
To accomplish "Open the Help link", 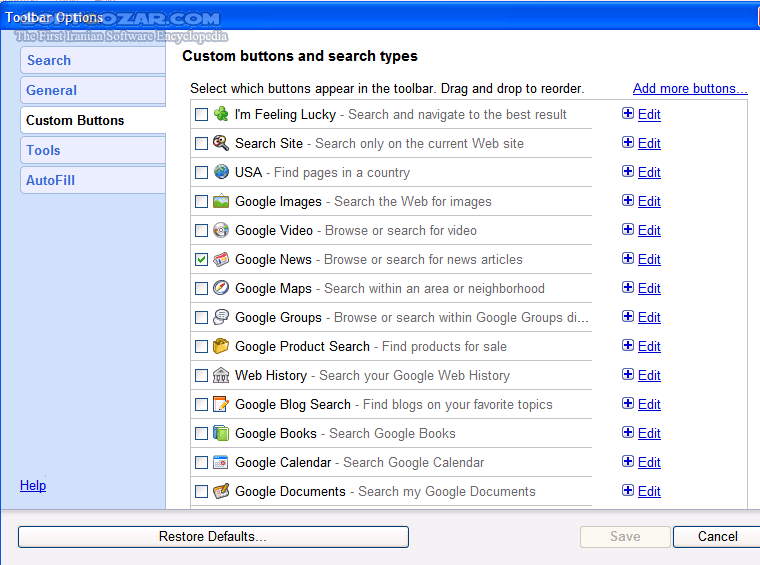I will click(x=33, y=486).
